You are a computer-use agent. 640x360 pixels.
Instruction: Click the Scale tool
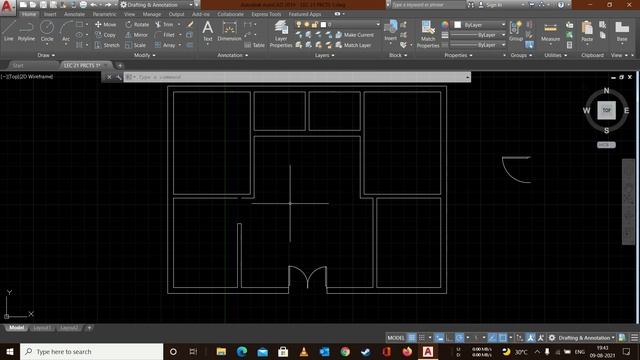click(x=136, y=45)
